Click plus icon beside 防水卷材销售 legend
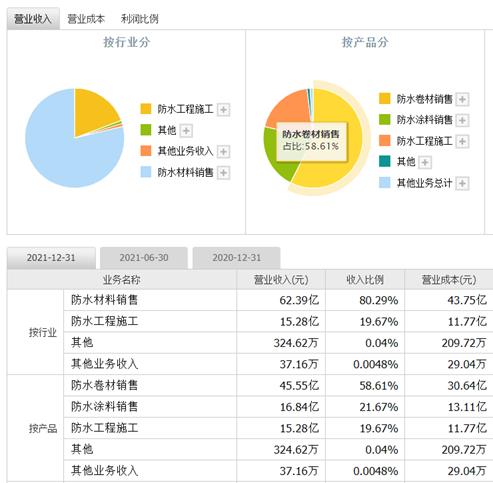493x483 pixels. click(462, 99)
